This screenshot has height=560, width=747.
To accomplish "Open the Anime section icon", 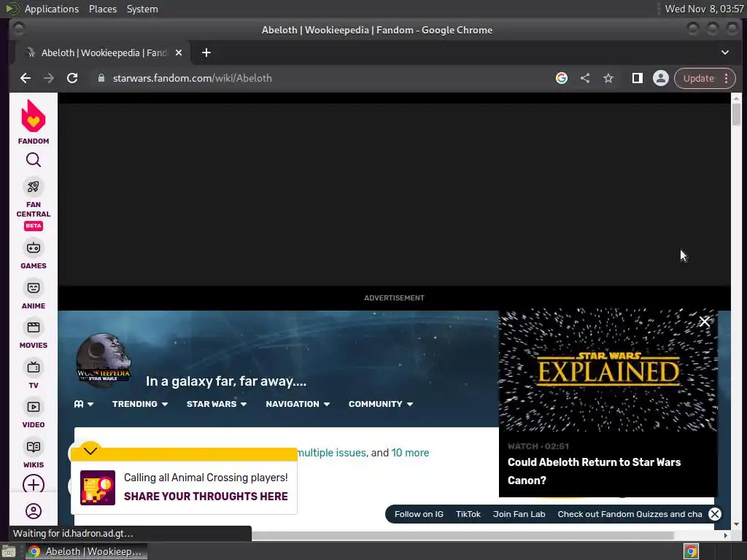I will (34, 287).
